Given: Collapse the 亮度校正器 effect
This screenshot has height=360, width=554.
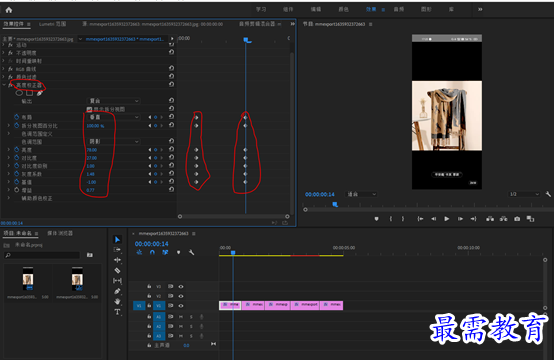Looking at the screenshot, I should point(4,85).
